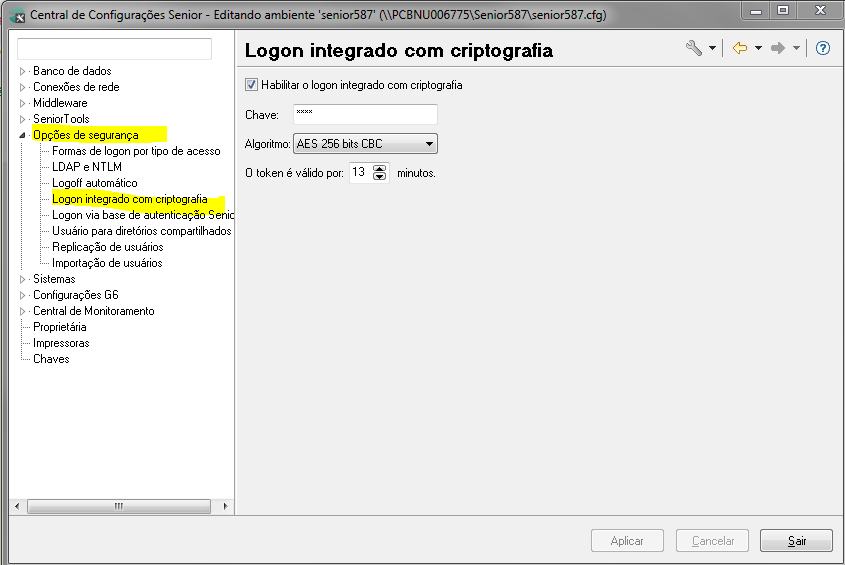Open back navigation history dropdown arrow
Viewport: 845px width, 565px height.
pos(758,48)
